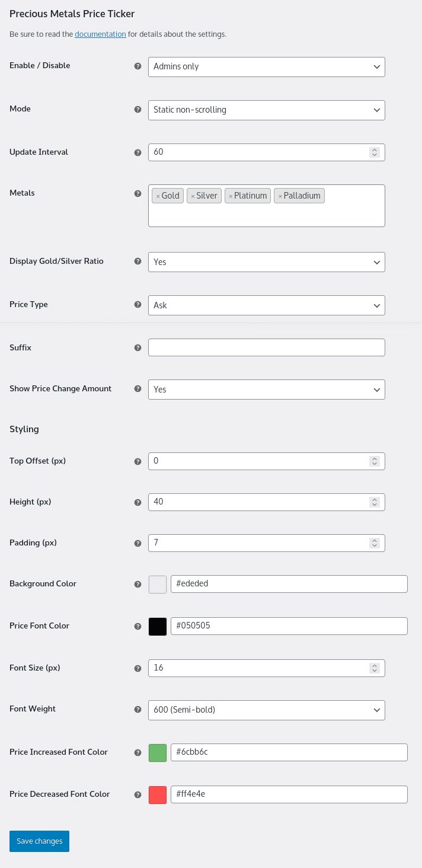
Task: Open help icon for Display Gold/Silver Ratio
Action: click(138, 261)
